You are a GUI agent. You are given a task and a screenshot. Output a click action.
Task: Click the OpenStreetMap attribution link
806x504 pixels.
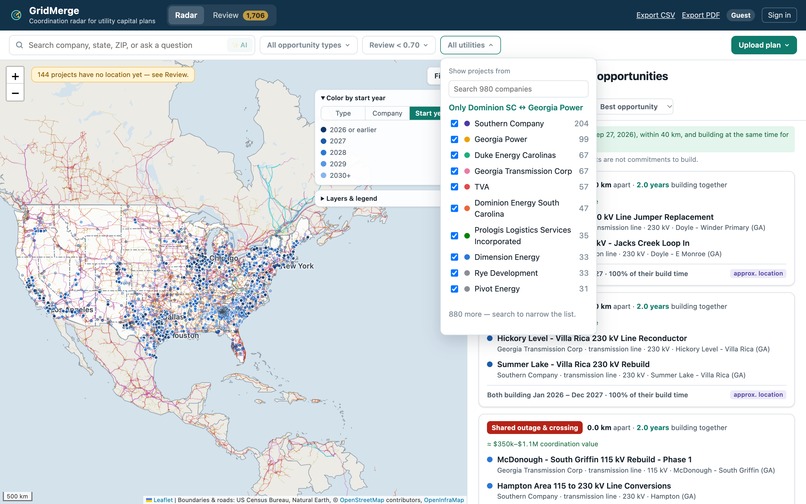coord(361,500)
